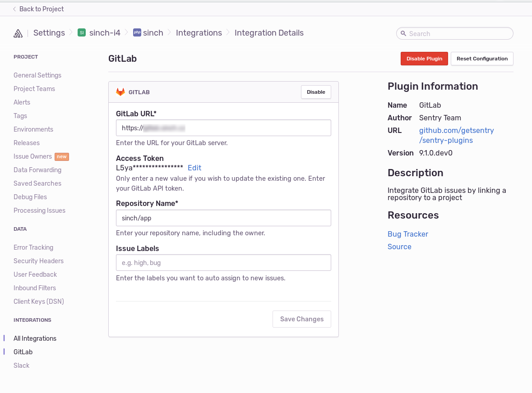Focus the Issue Labels field

223,263
